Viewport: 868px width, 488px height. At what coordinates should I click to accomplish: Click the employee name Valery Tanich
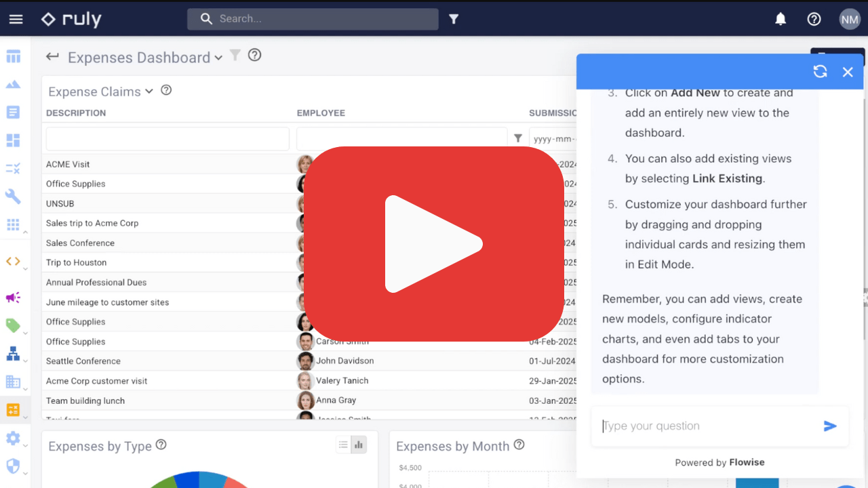(342, 380)
